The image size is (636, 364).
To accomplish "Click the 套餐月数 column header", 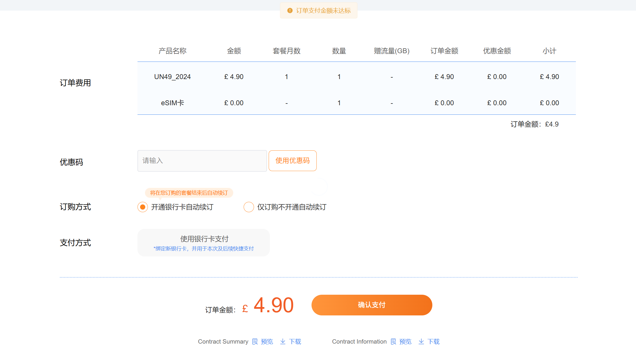I will (287, 51).
